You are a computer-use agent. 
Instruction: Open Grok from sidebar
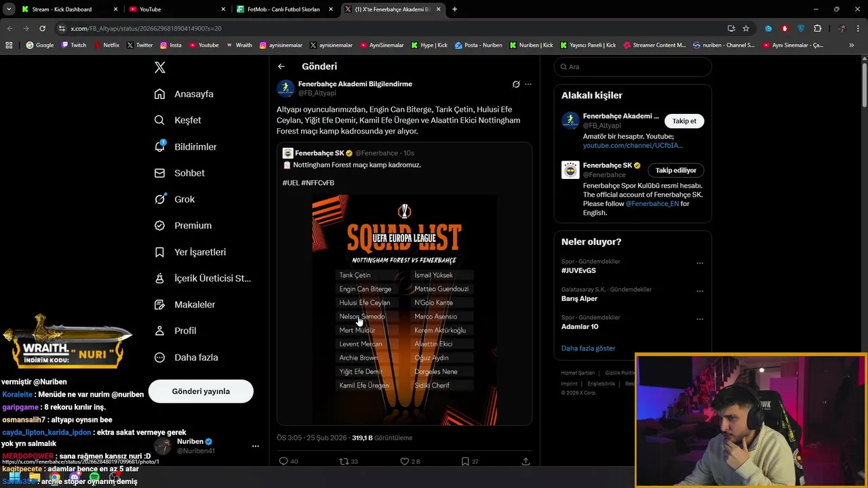[x=174, y=199]
